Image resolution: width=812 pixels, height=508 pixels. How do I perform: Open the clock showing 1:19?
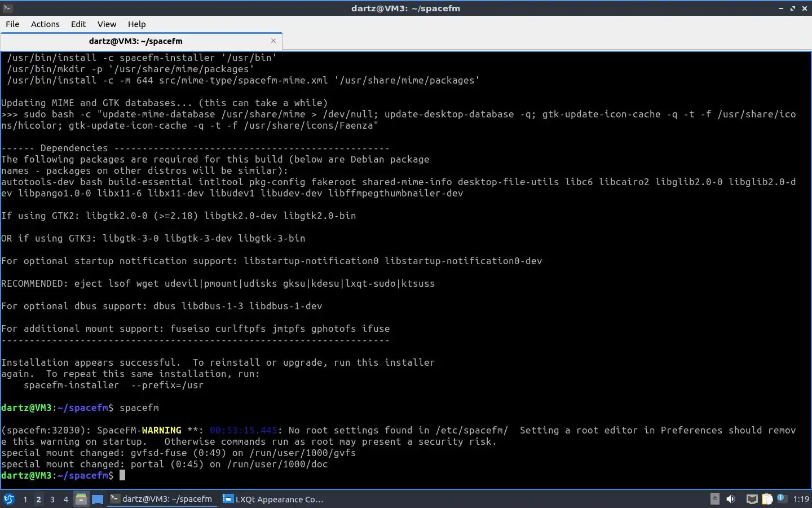point(801,499)
